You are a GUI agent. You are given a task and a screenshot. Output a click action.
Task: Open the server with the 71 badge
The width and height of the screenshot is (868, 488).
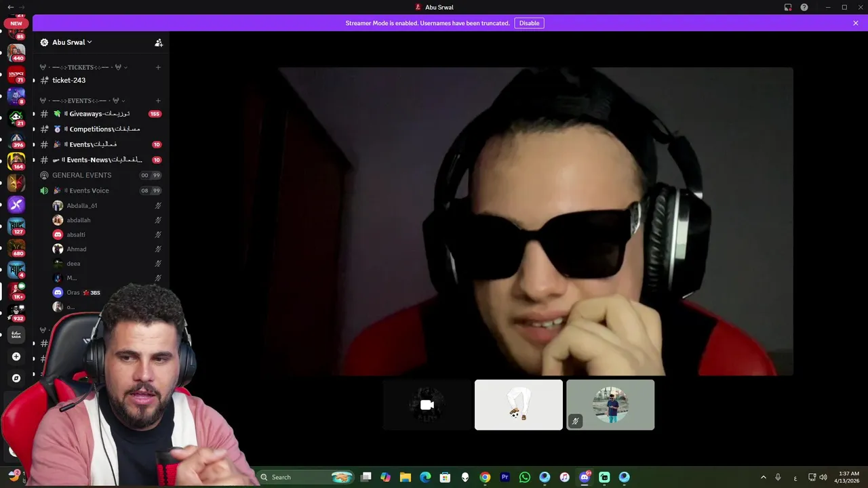[x=16, y=74]
